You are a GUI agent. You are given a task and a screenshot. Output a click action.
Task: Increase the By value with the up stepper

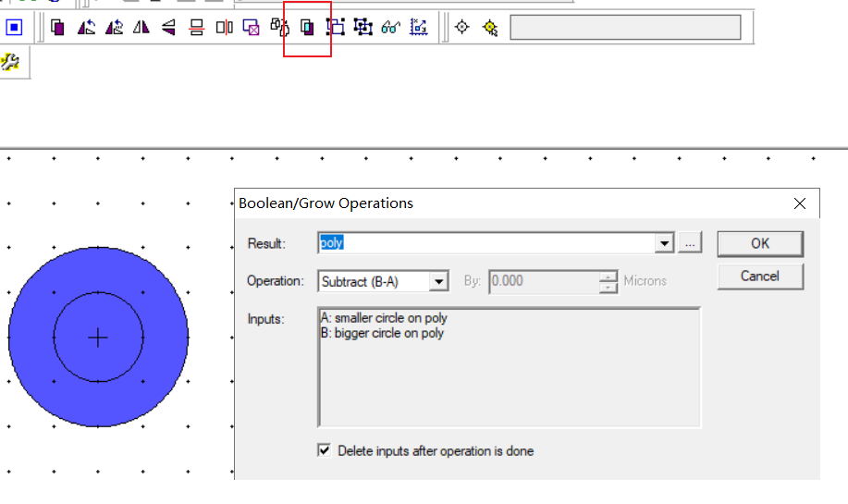pyautogui.click(x=608, y=277)
